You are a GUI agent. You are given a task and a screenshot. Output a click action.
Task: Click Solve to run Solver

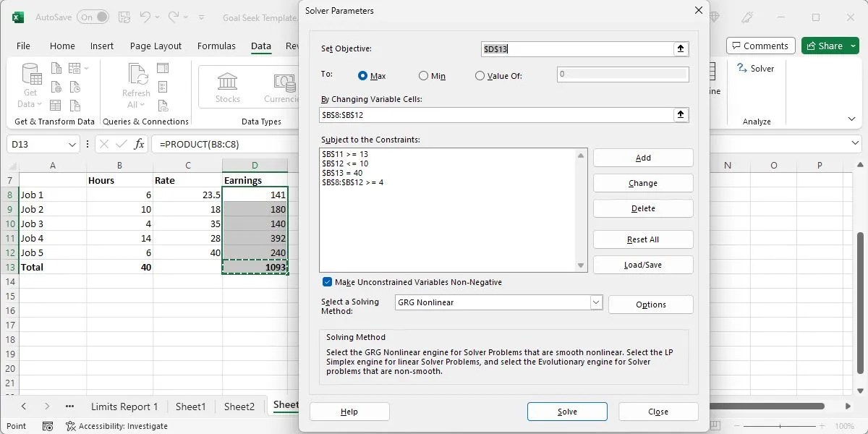567,411
